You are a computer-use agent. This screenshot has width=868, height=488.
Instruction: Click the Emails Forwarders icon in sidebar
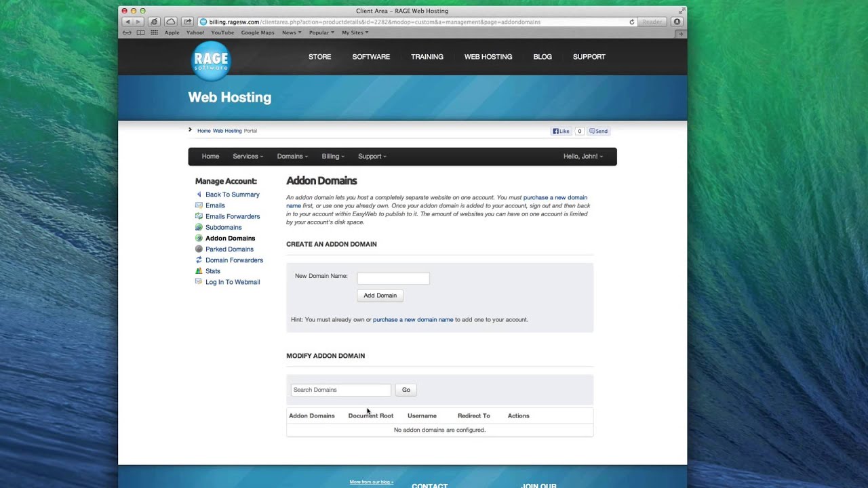click(x=199, y=216)
